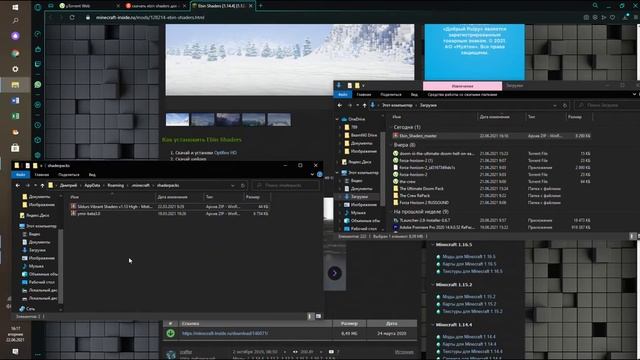Viewport: 640px width, 360px height.
Task: Go back in the shaderpacks window
Action: (18, 185)
